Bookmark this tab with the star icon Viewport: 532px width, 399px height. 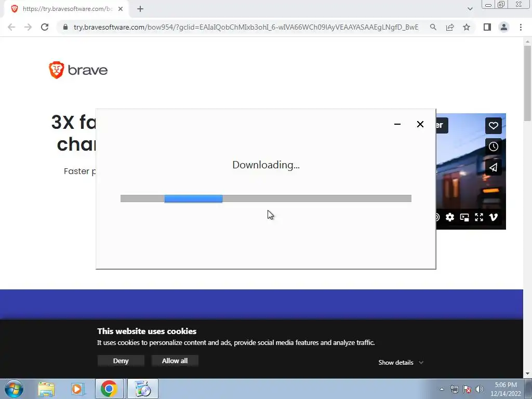click(x=467, y=27)
